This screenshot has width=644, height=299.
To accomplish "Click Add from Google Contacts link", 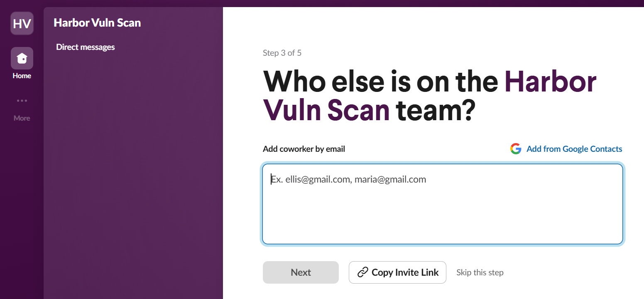I will (574, 149).
